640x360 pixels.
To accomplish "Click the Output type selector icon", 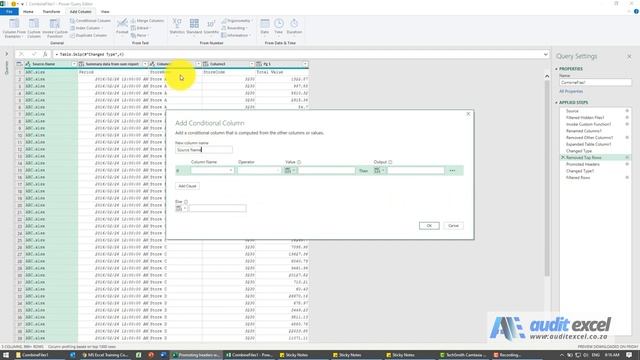I will point(379,171).
